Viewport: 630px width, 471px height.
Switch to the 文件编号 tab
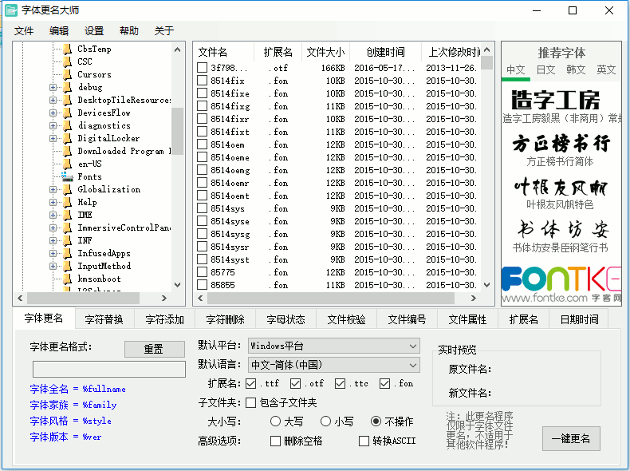pos(407,319)
